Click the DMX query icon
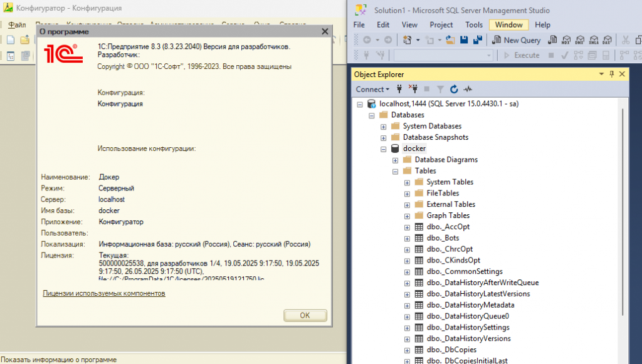This screenshot has height=364, width=642. click(x=580, y=40)
